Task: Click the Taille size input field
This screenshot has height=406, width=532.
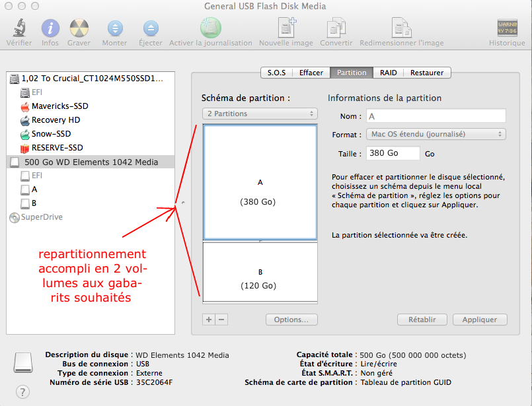Action: click(x=393, y=153)
